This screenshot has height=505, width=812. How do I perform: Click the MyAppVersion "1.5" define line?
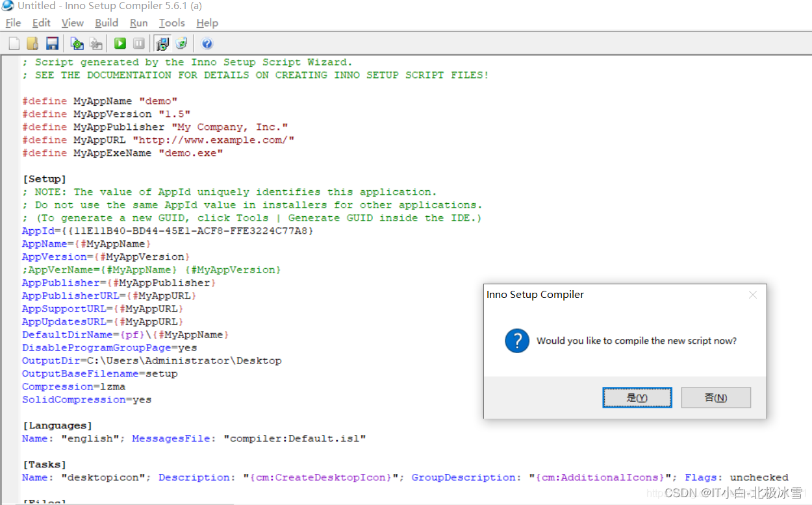pos(106,114)
